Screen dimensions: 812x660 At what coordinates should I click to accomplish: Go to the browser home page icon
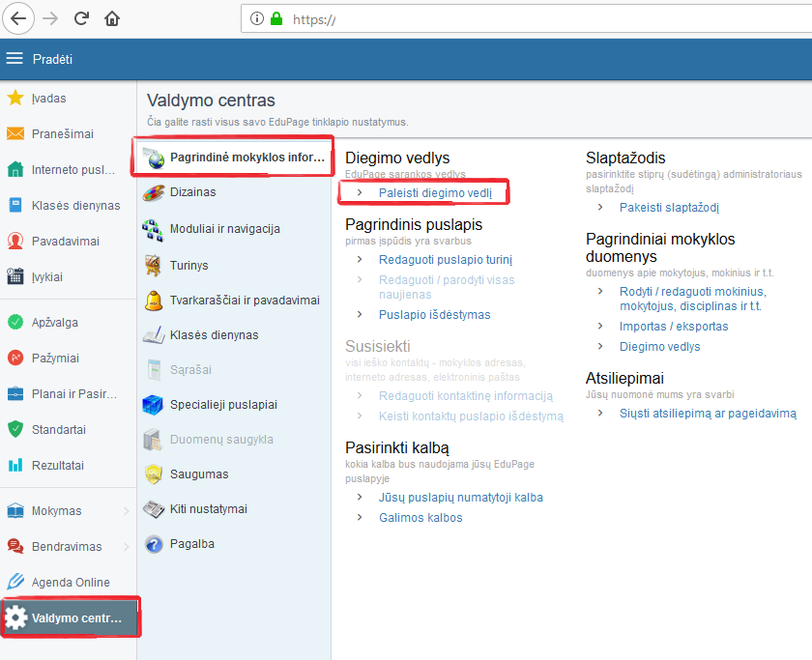[x=112, y=18]
